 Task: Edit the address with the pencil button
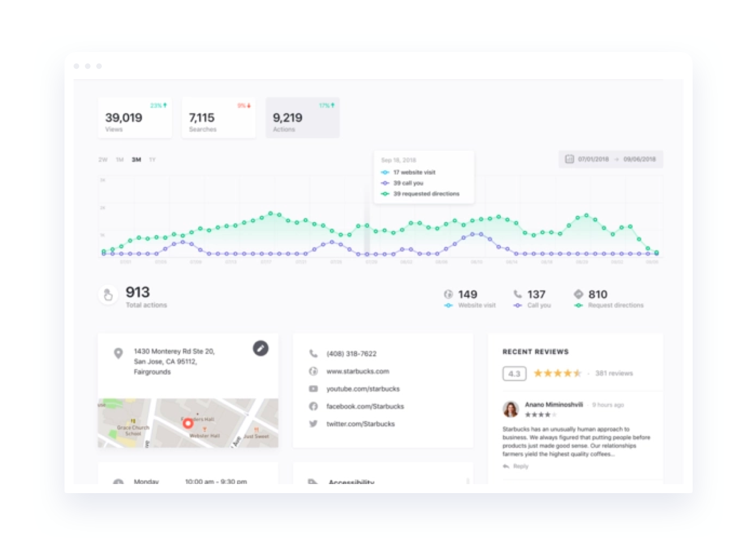click(260, 348)
